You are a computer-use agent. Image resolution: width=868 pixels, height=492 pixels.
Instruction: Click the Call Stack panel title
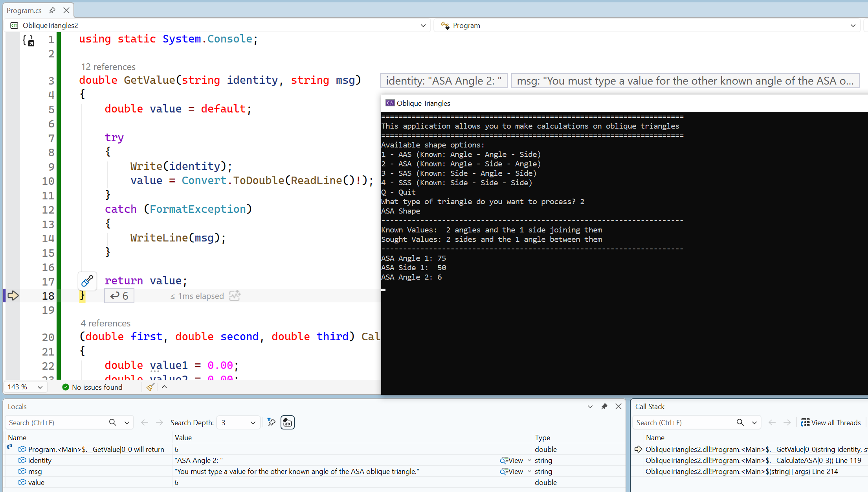coord(650,407)
